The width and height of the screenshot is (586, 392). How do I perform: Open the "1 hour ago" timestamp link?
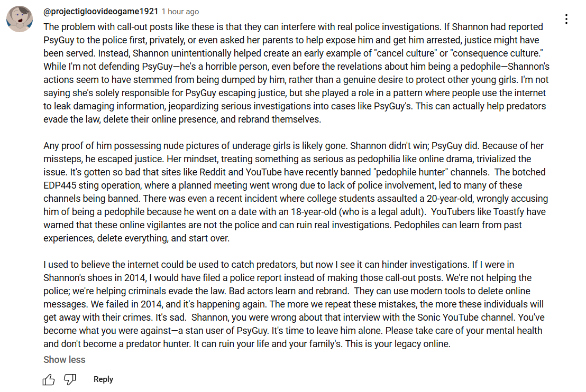click(180, 12)
